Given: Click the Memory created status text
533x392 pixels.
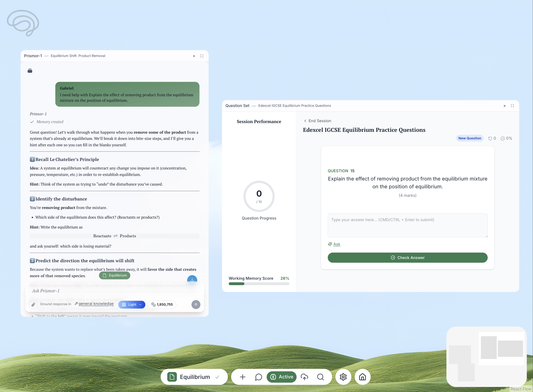Looking at the screenshot, I should [x=50, y=122].
